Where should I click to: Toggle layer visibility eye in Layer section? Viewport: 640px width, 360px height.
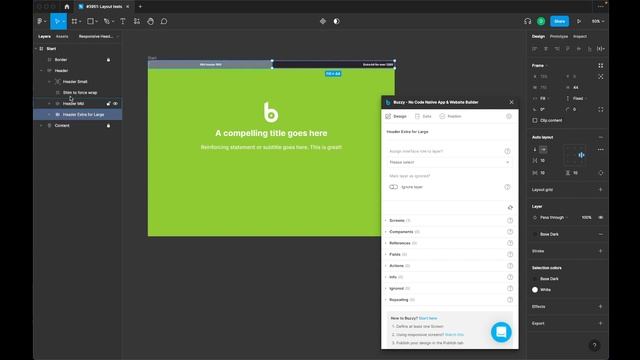coord(600,218)
